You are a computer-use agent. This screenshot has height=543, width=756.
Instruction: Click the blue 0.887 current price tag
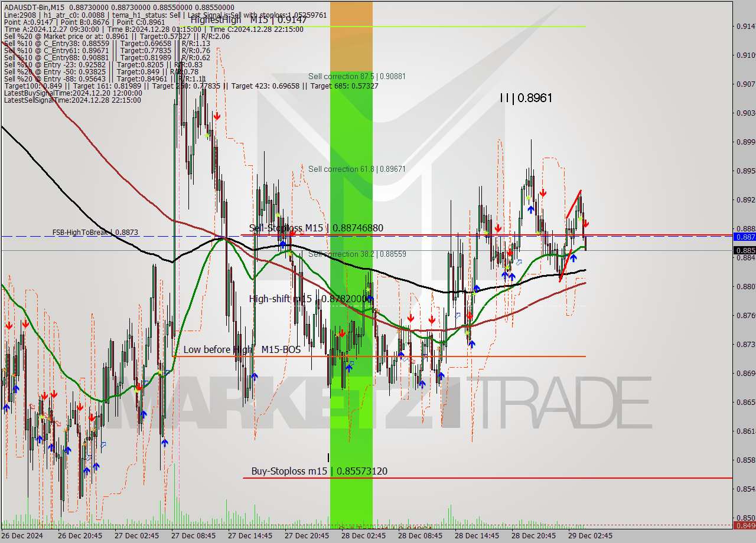pos(744,237)
